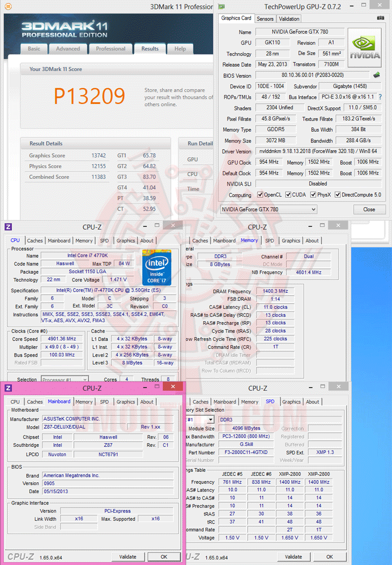Image resolution: width=392 pixels, height=565 pixels.
Task: Click the CPU-Z purple Z icon in CPU tab window
Action: coord(8,226)
